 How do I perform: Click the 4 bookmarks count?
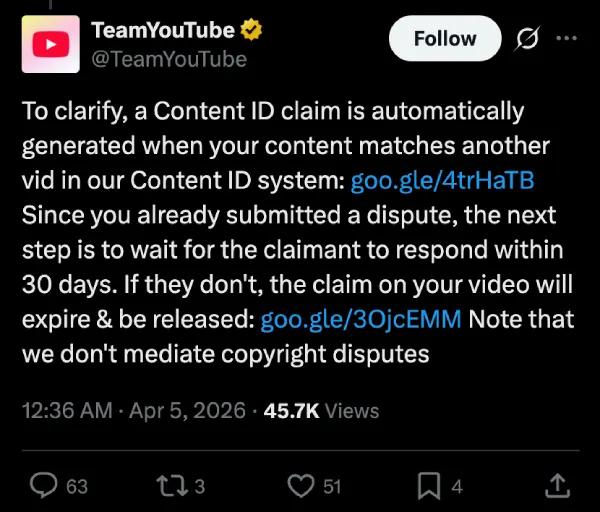pyautogui.click(x=457, y=486)
